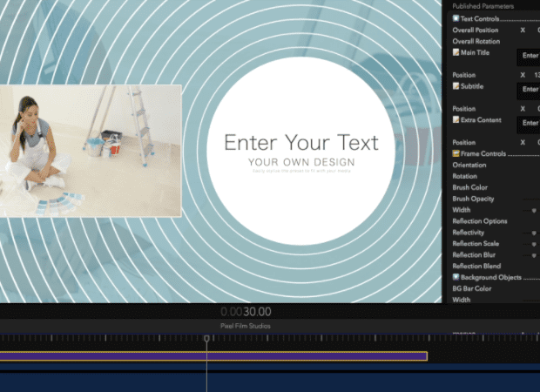Screen dimensions: 540x392
Task: Click the Orientation parameter label
Action: (469, 165)
